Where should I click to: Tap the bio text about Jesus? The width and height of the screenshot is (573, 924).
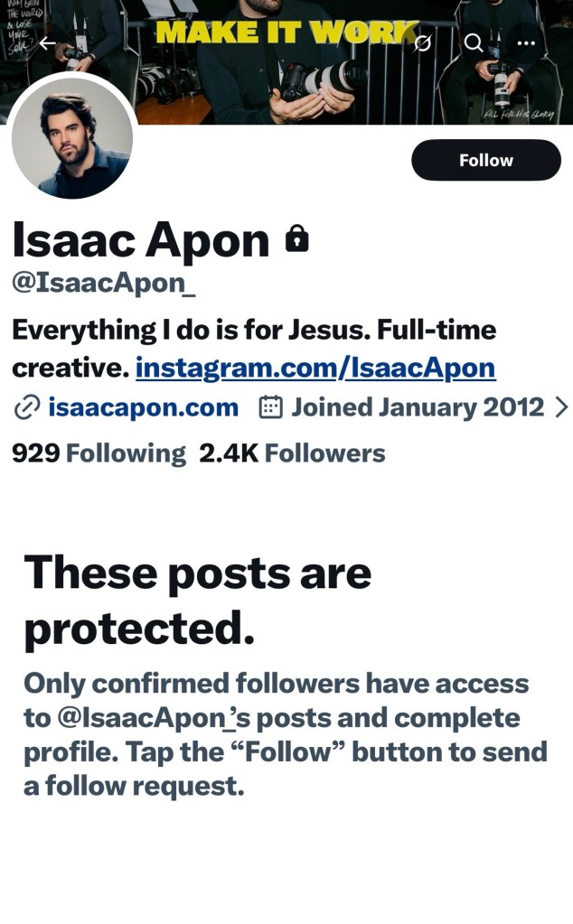pos(253,331)
